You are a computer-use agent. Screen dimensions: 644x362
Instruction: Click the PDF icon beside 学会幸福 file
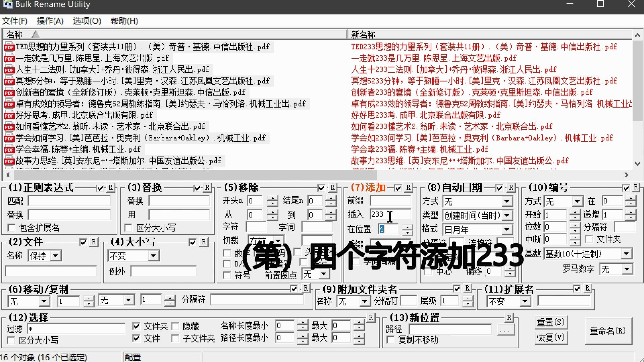pyautogui.click(x=9, y=149)
